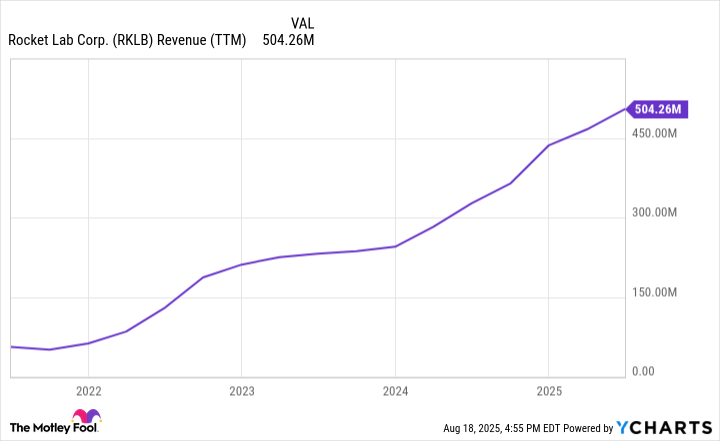Click the purple 504.26M value flag
The image size is (720, 441).
[x=657, y=109]
